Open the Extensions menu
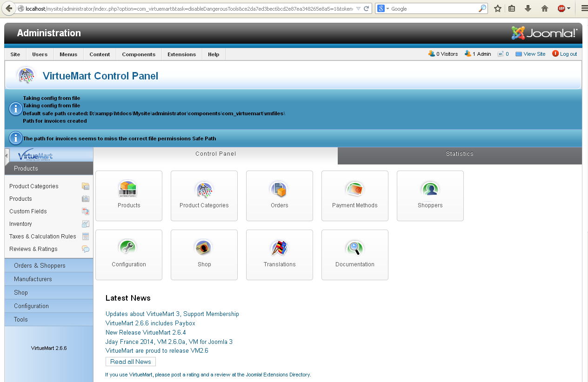The height and width of the screenshot is (382, 588). pos(182,54)
